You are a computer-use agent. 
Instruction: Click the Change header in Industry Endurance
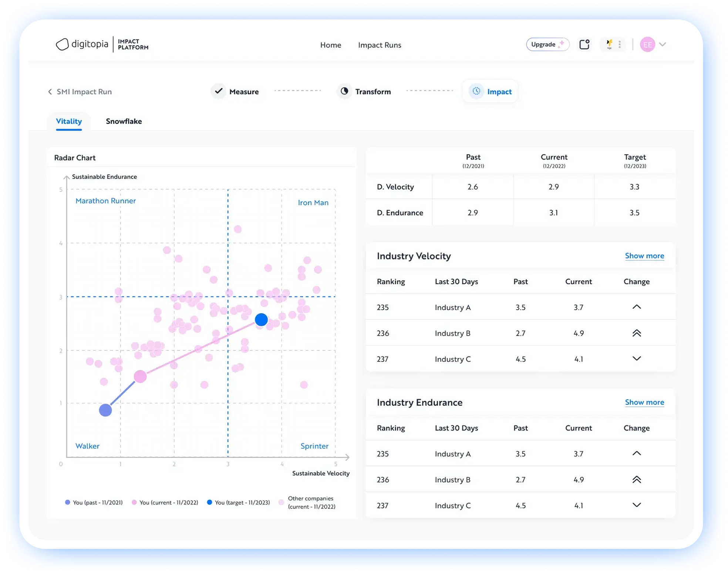pyautogui.click(x=636, y=428)
